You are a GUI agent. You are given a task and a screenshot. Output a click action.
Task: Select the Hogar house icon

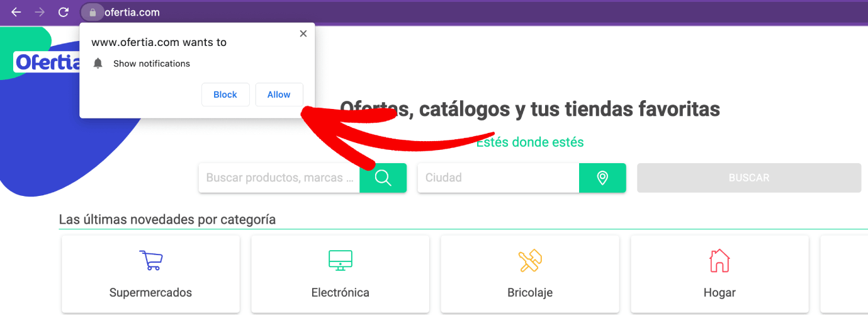[x=719, y=260]
